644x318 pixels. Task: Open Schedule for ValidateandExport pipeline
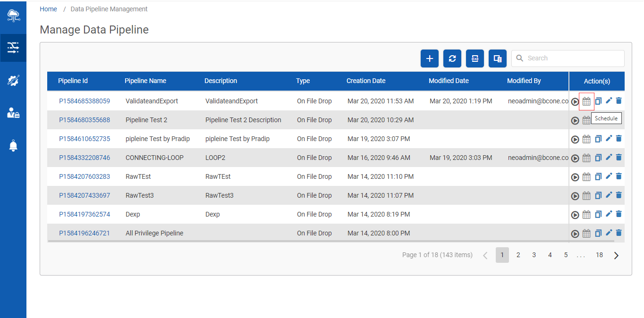click(x=586, y=101)
